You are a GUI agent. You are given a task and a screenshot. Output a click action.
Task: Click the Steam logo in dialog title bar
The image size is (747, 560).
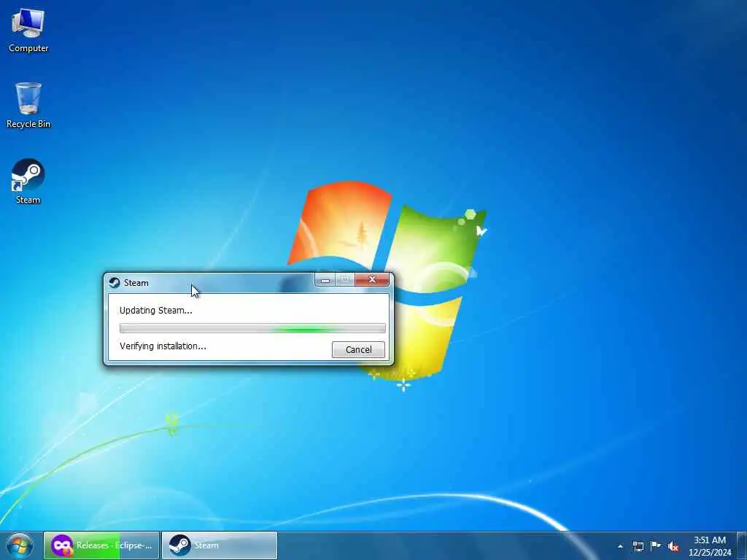coord(115,283)
